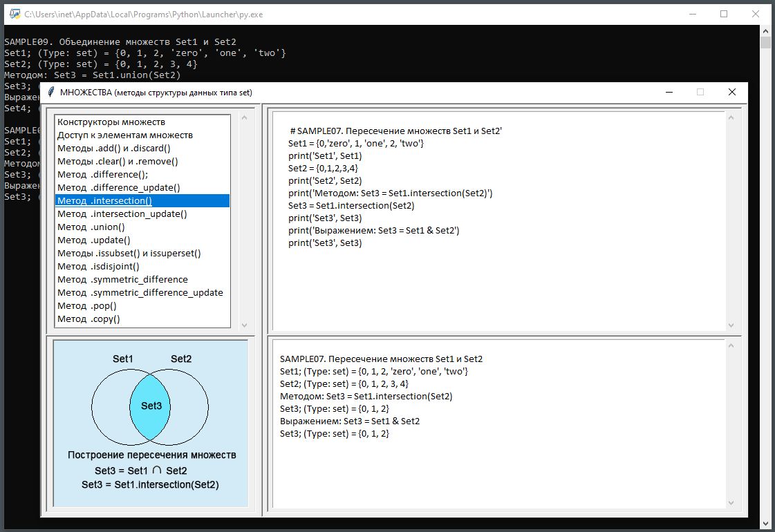Select 'Доступ к элементам множеств' item
The image size is (775, 532).
[x=125, y=135]
